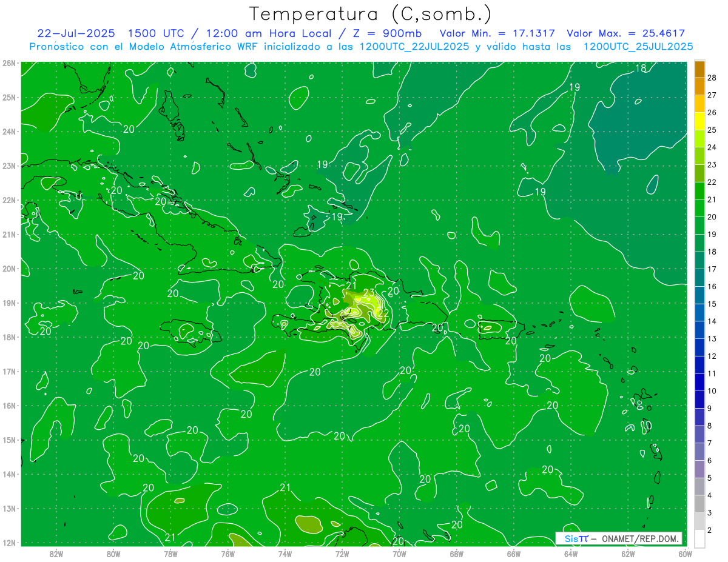This screenshot has height=562, width=728.
Task: Click the 80W longitude axis label
Action: point(113,554)
